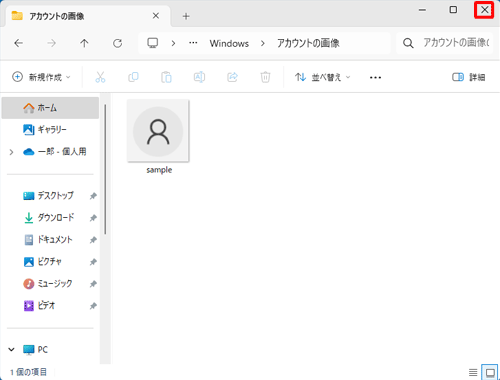Open the 並べ替え sort dropdown
Screen dimensions: 500x380
click(323, 77)
